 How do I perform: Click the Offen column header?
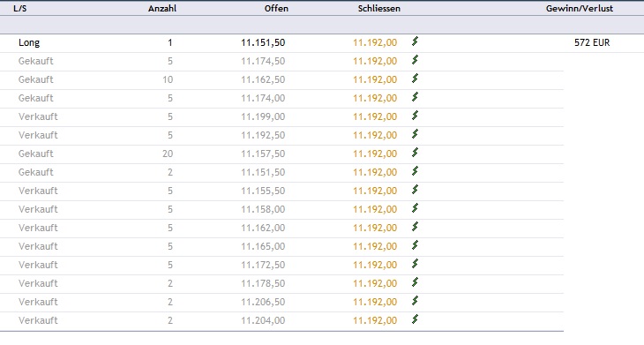pos(276,8)
